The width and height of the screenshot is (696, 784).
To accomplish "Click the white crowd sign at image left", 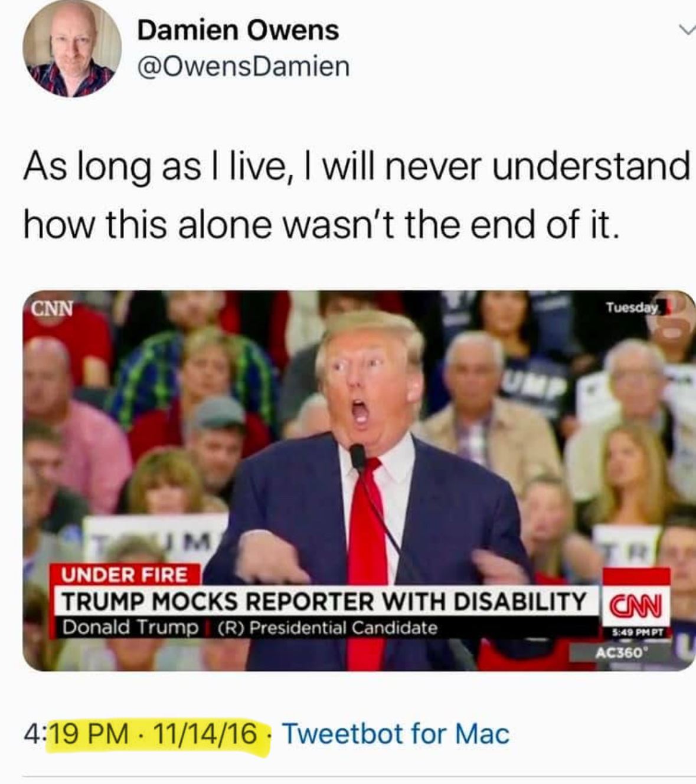I will [155, 537].
